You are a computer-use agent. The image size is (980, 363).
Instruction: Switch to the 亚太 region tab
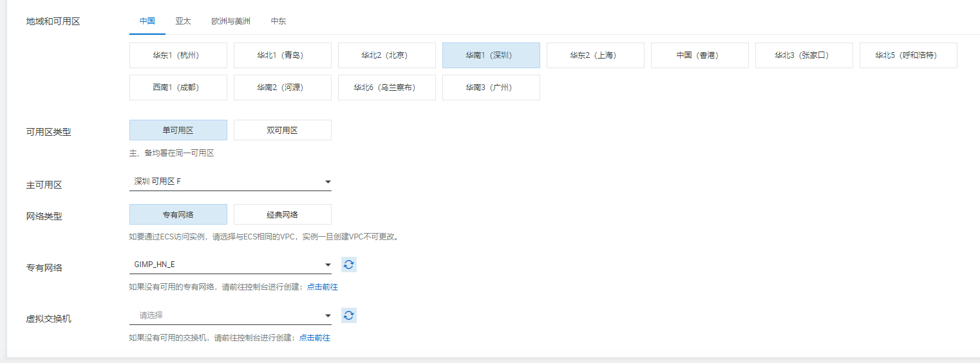click(184, 21)
